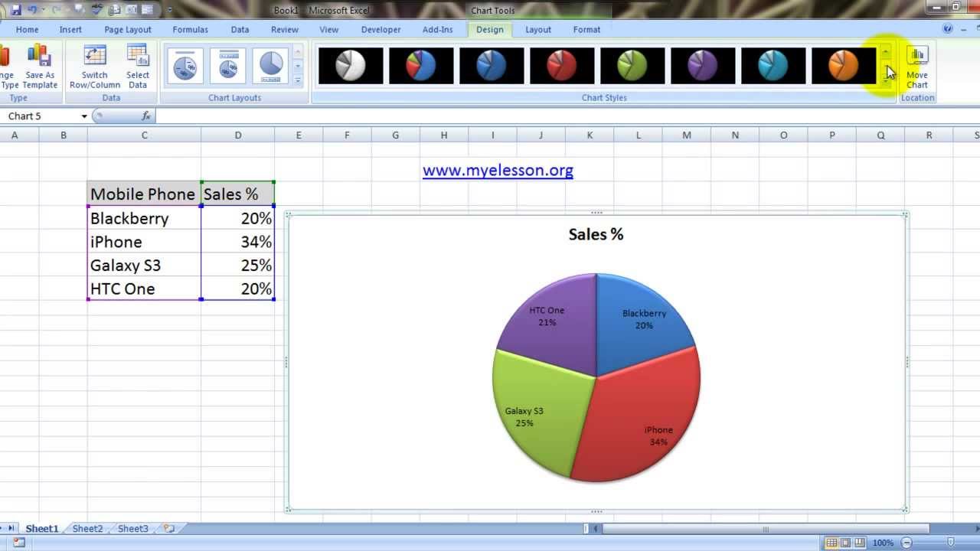This screenshot has height=551, width=980.
Task: Switch Row/Column of chart data
Action: (x=95, y=67)
